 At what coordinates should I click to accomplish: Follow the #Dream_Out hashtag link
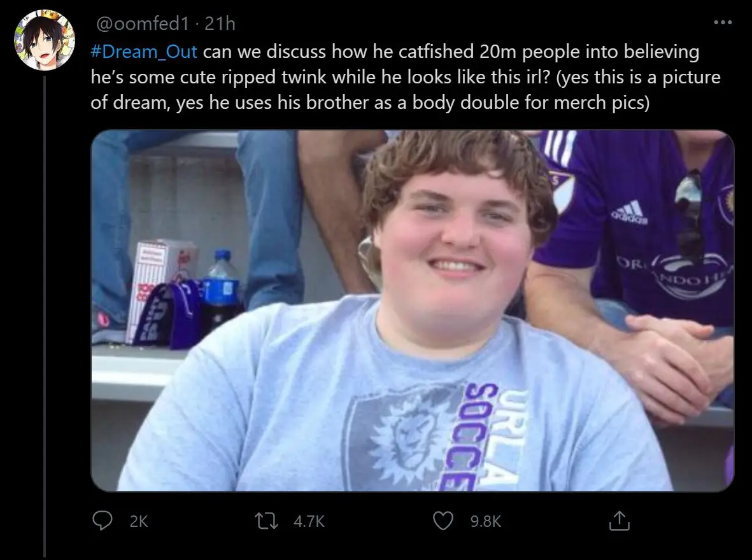[x=144, y=51]
